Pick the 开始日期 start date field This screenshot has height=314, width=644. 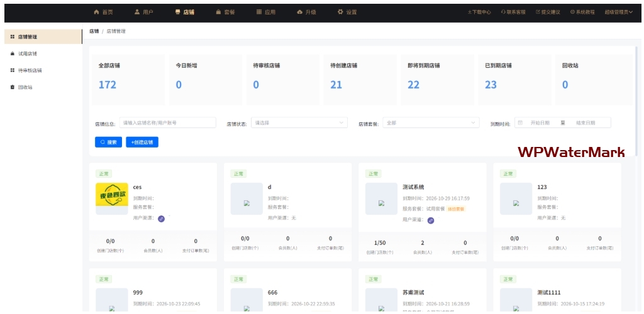coord(540,123)
